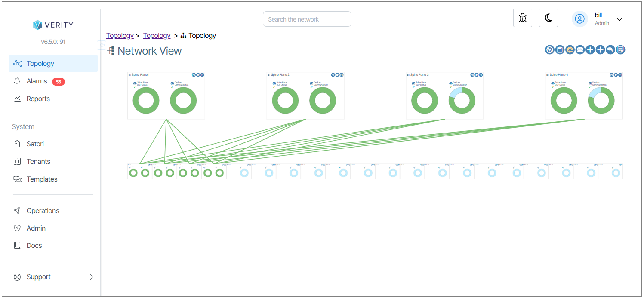Click the orange aperture snapshot icon
Image resolution: width=644 pixels, height=299 pixels.
(x=570, y=50)
